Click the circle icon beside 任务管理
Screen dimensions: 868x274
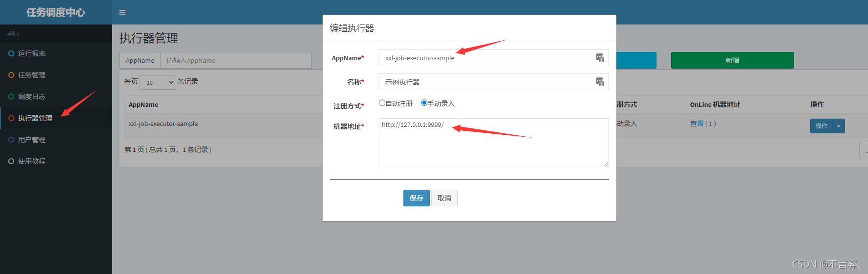11,75
